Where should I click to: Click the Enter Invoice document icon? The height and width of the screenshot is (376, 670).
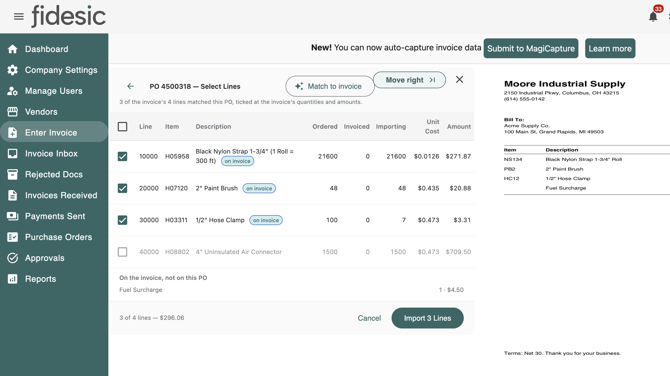[x=12, y=133]
